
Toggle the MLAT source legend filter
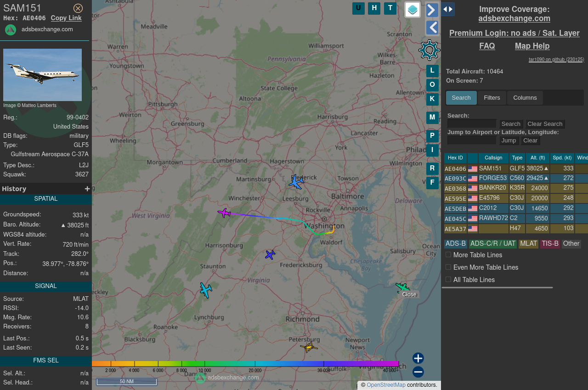pos(528,244)
